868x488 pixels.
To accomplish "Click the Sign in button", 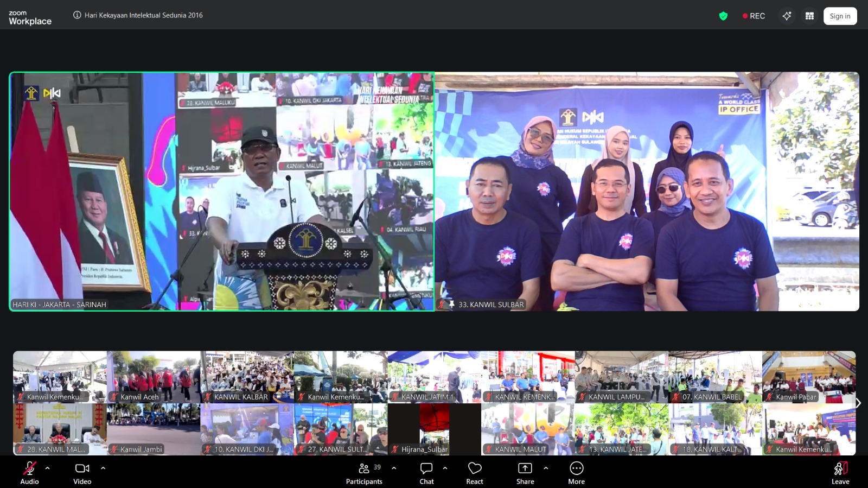I will tap(840, 16).
